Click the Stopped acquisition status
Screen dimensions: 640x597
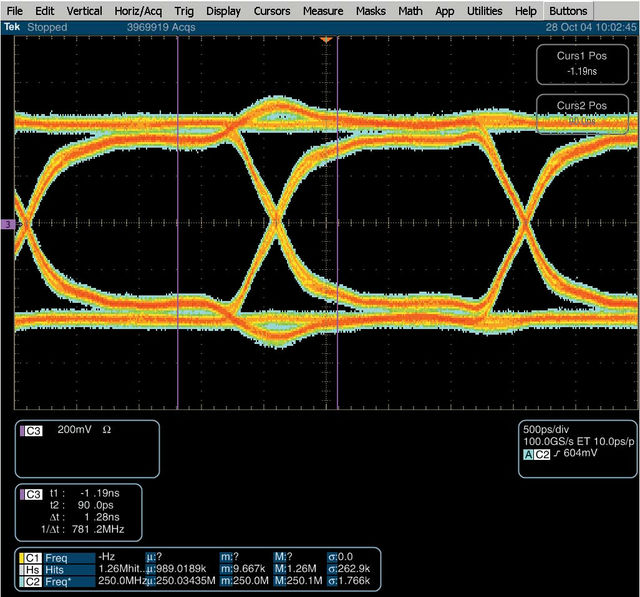point(47,27)
